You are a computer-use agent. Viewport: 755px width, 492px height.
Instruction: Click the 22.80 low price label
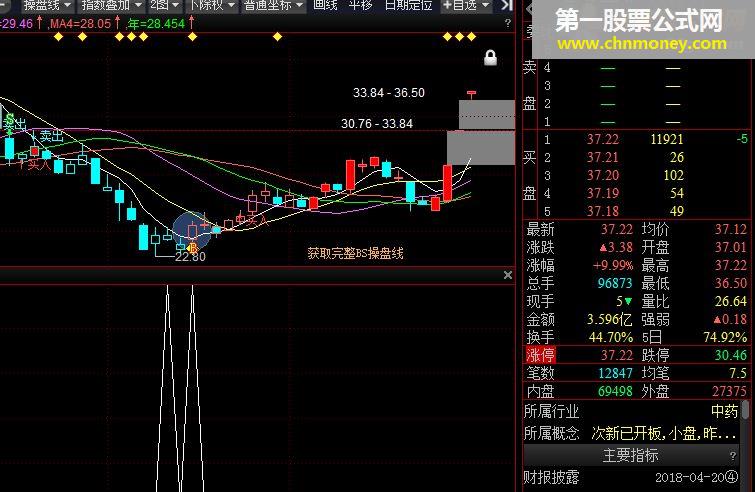(x=190, y=257)
